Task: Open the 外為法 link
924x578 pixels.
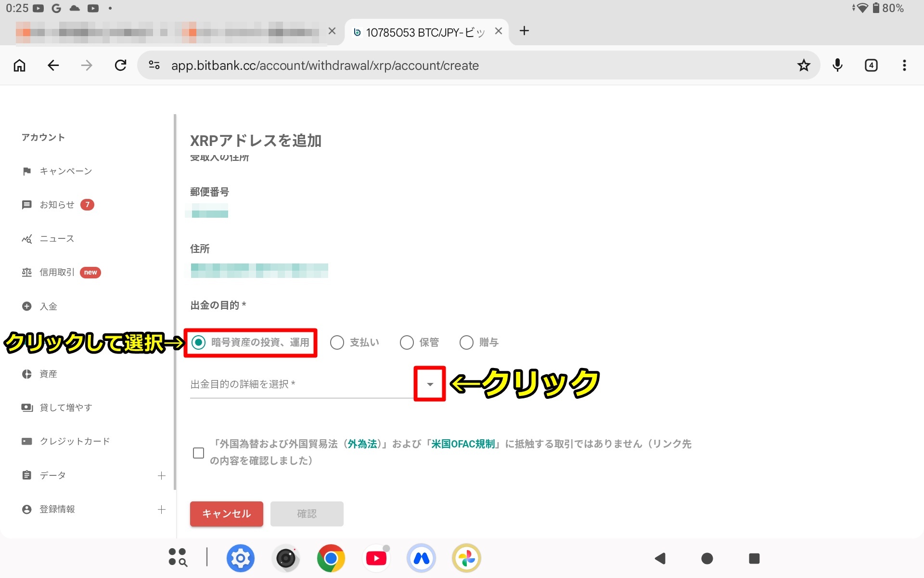Action: coord(362,444)
